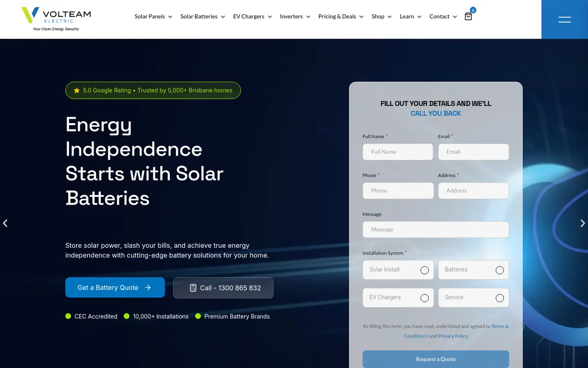The image size is (588, 368).
Task: Focus the Full Name input field
Action: click(x=398, y=152)
